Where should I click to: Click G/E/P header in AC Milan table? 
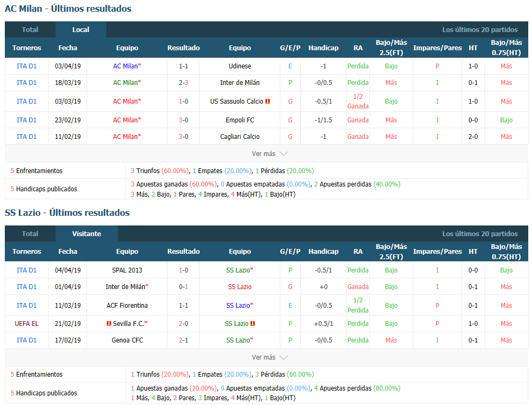tap(290, 48)
